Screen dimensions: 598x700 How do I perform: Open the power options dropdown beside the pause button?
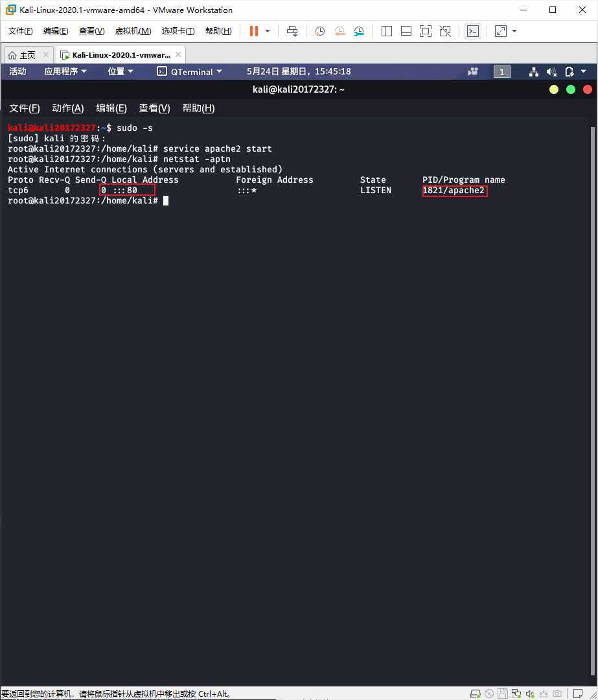(268, 31)
